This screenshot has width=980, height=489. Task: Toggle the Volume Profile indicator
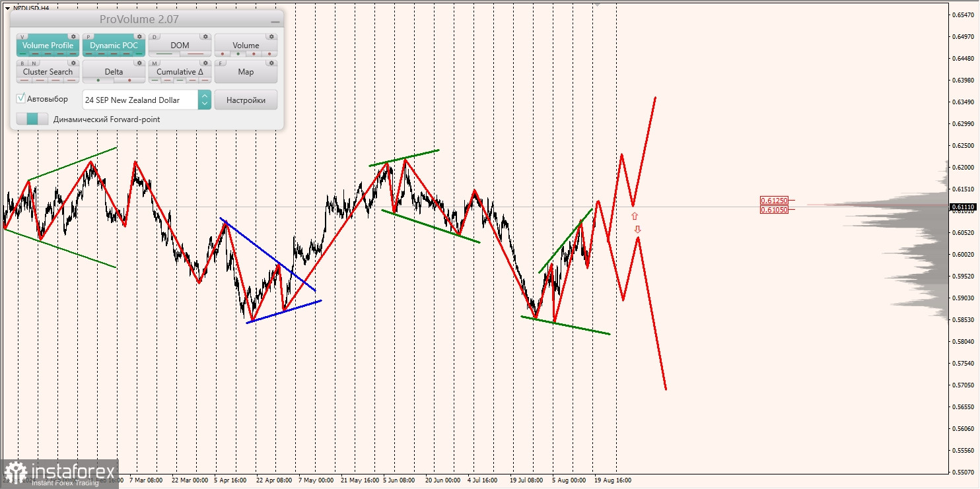(x=48, y=45)
